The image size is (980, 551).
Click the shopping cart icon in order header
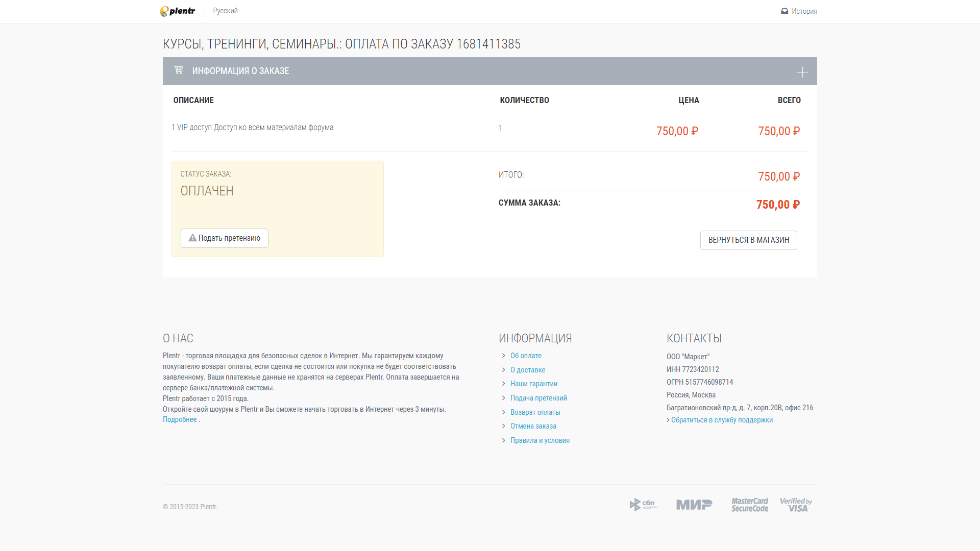click(178, 70)
